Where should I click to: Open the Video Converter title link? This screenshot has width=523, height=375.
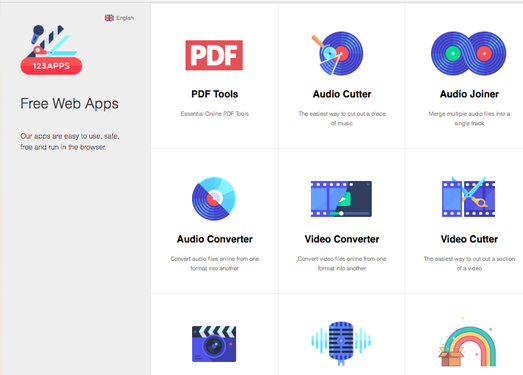point(342,239)
